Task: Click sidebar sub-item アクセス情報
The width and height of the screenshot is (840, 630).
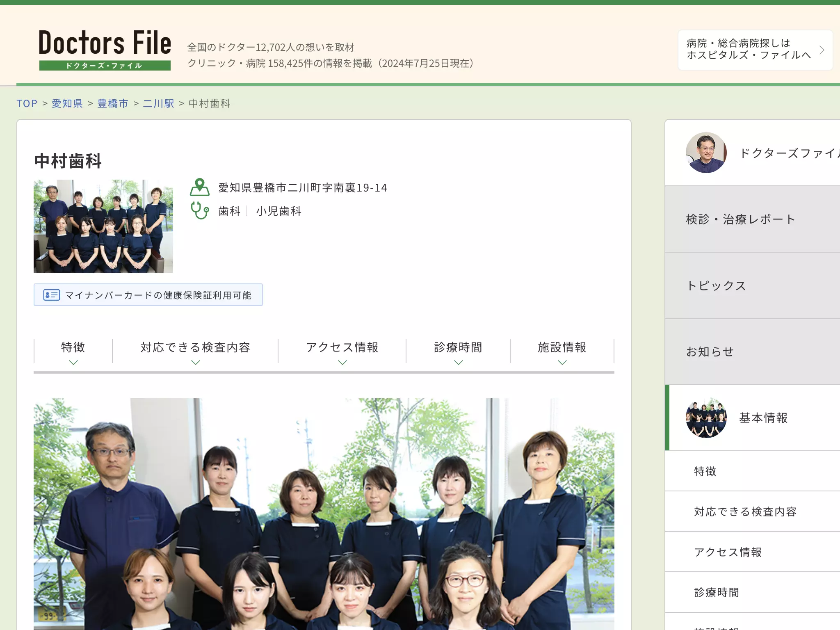Action: 752,552
